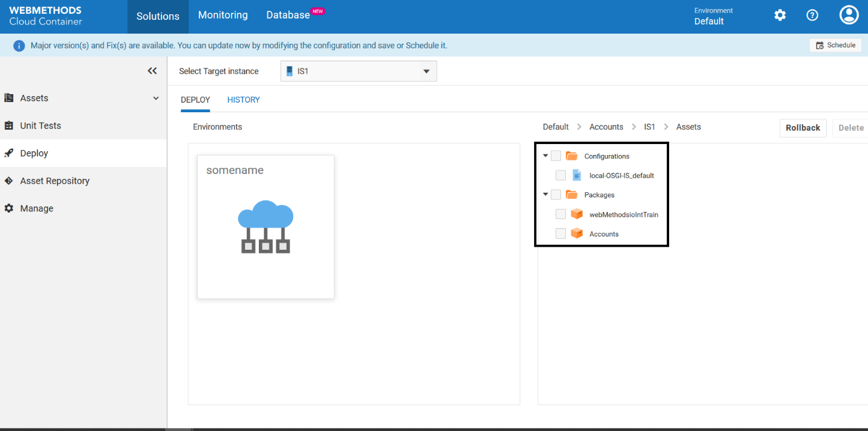Viewport: 868px width, 431px height.
Task: Click the Unit Tests sidebar icon
Action: coord(9,125)
